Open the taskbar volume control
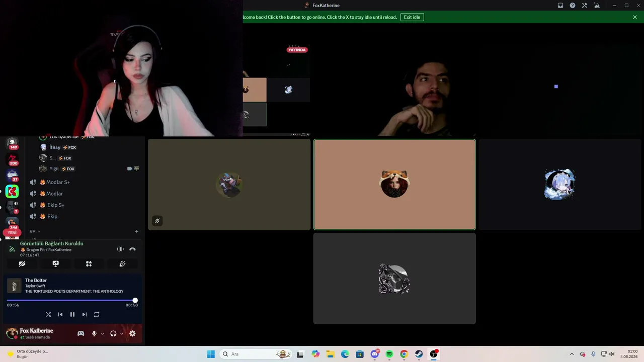 pos(612,354)
